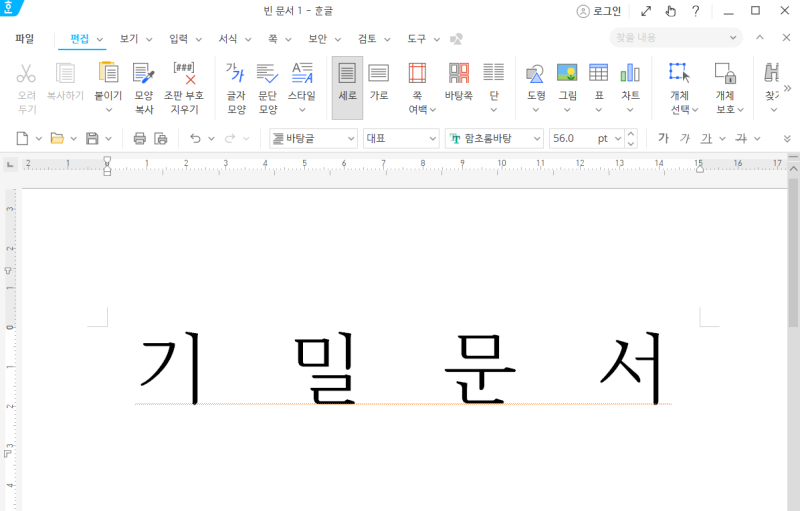Expand the underline style dropdown arrow
Viewport: 800px width, 511px height.
(x=722, y=138)
